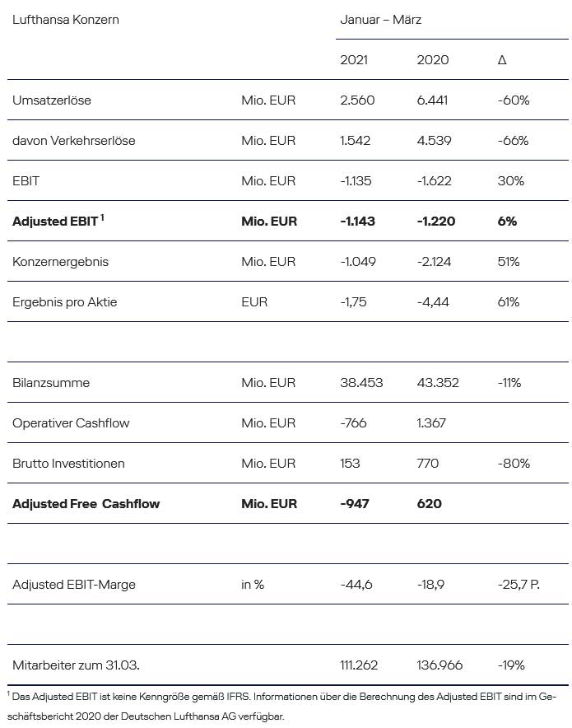Image resolution: width=572 pixels, height=728 pixels.
Task: Click the 2021 column header
Action: pyautogui.click(x=354, y=60)
